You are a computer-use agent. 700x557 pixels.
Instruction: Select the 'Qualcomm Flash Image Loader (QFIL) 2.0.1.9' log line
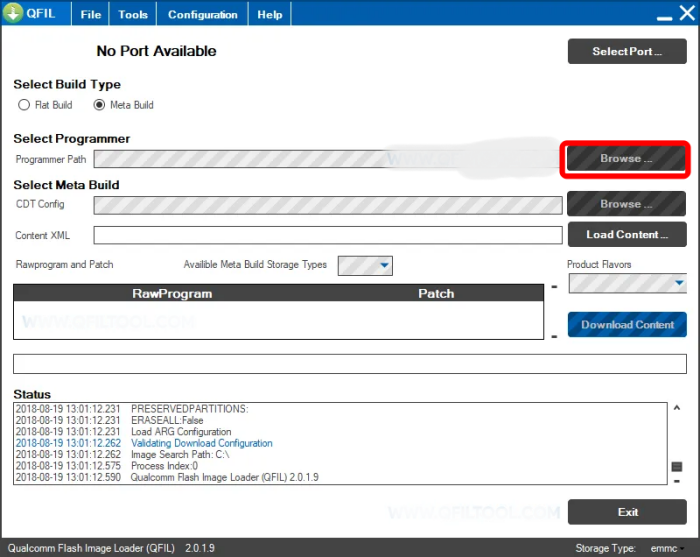pos(167,477)
